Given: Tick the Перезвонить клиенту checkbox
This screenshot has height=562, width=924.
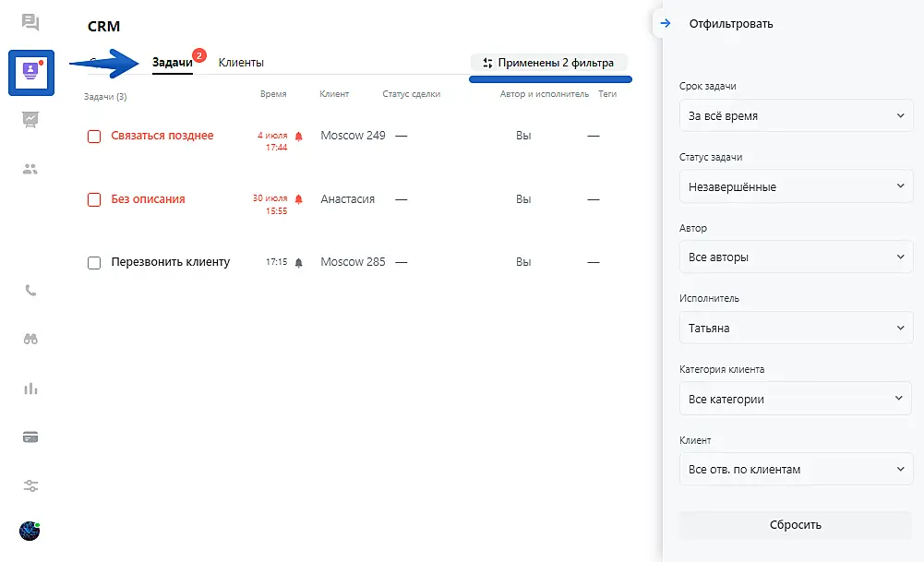Looking at the screenshot, I should tap(94, 263).
